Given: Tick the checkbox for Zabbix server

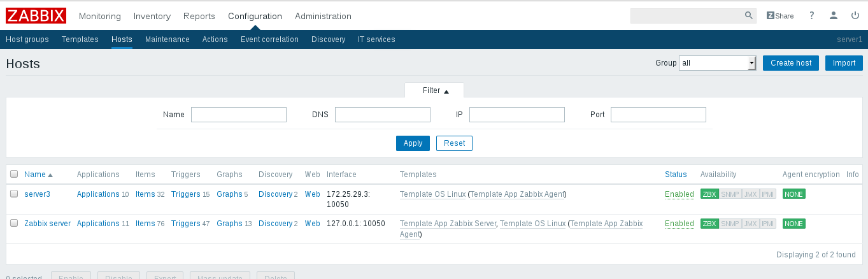Looking at the screenshot, I should (x=14, y=224).
